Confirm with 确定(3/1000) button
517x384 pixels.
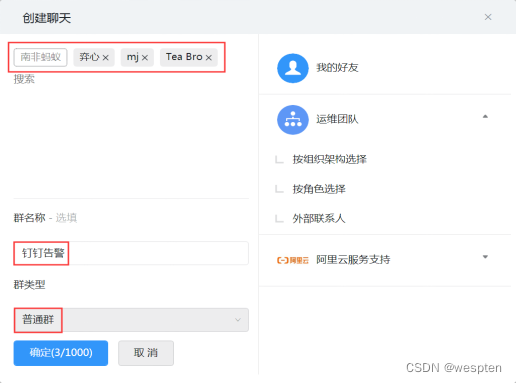point(61,353)
